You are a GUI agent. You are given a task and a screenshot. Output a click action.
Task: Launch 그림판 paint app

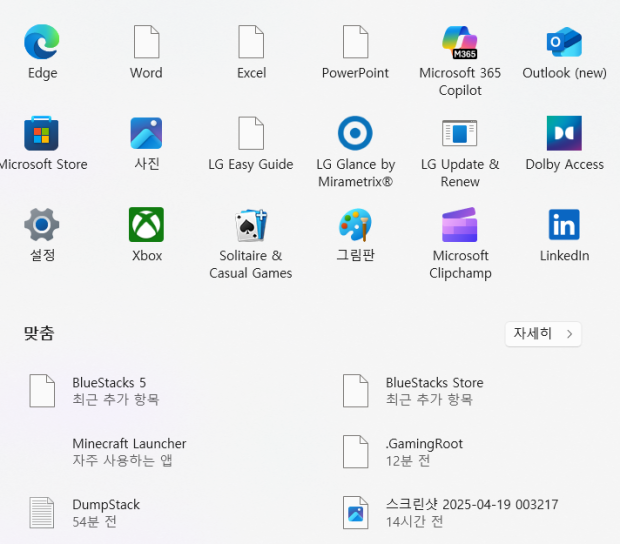click(355, 225)
